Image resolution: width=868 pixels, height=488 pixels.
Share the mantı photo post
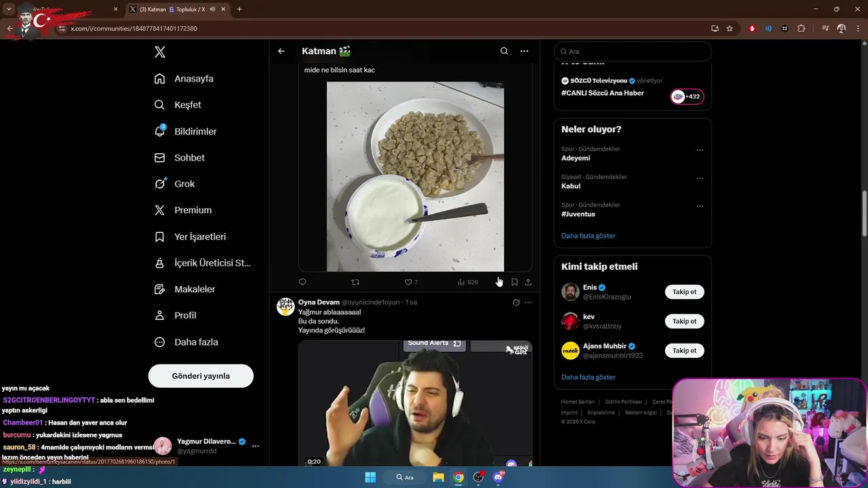point(528,282)
